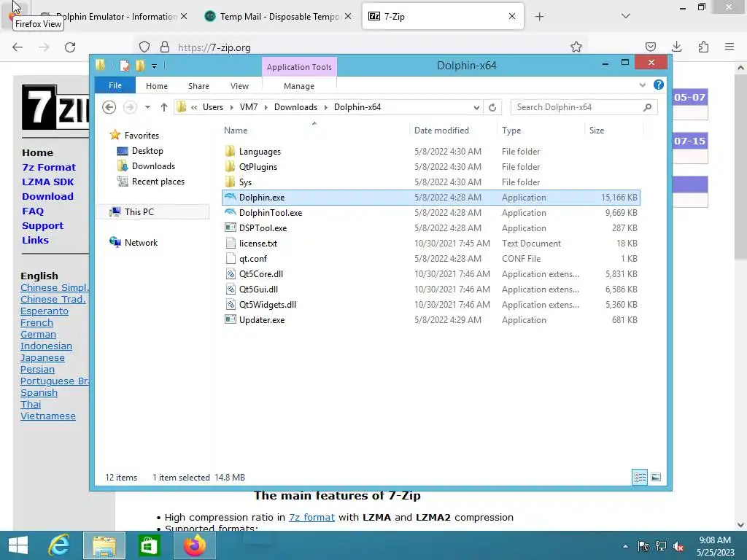Select the Qt5Widgets.dll file icon

[231, 304]
